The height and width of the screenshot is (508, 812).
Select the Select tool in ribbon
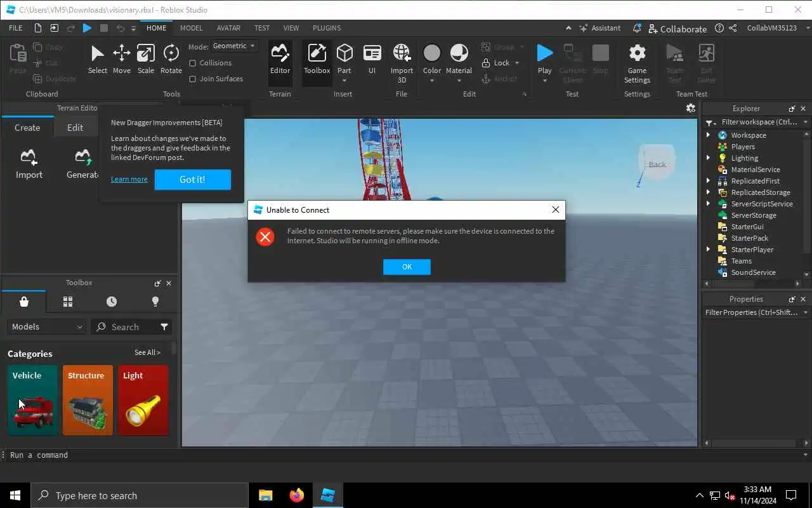tap(97, 60)
